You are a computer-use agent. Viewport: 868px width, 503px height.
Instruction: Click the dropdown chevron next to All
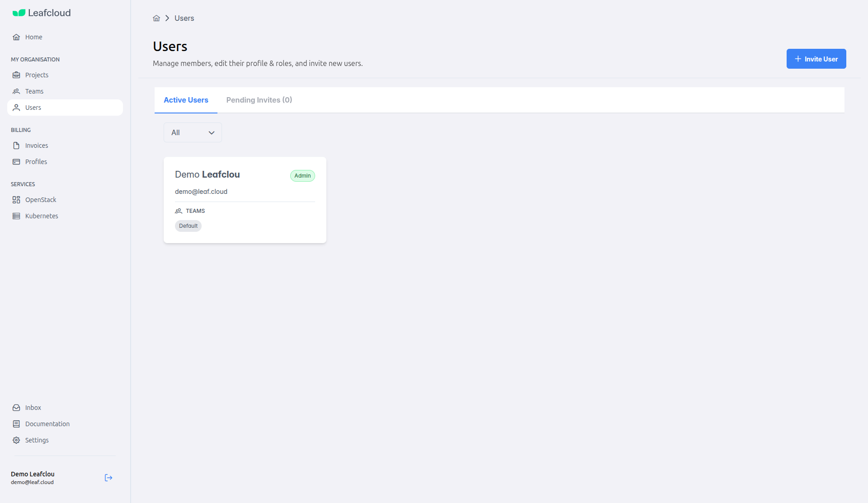pos(212,133)
